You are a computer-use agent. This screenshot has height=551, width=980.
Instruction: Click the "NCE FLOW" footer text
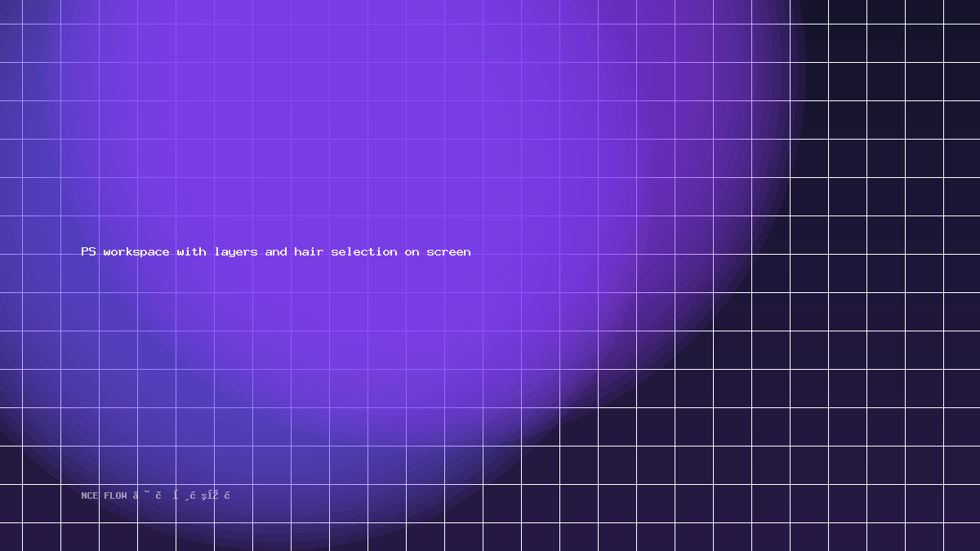point(105,495)
